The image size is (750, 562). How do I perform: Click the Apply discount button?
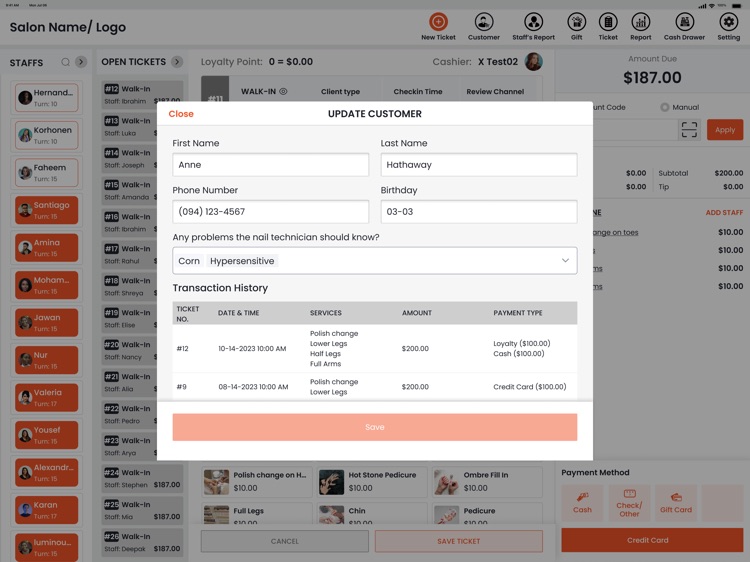[x=725, y=130]
